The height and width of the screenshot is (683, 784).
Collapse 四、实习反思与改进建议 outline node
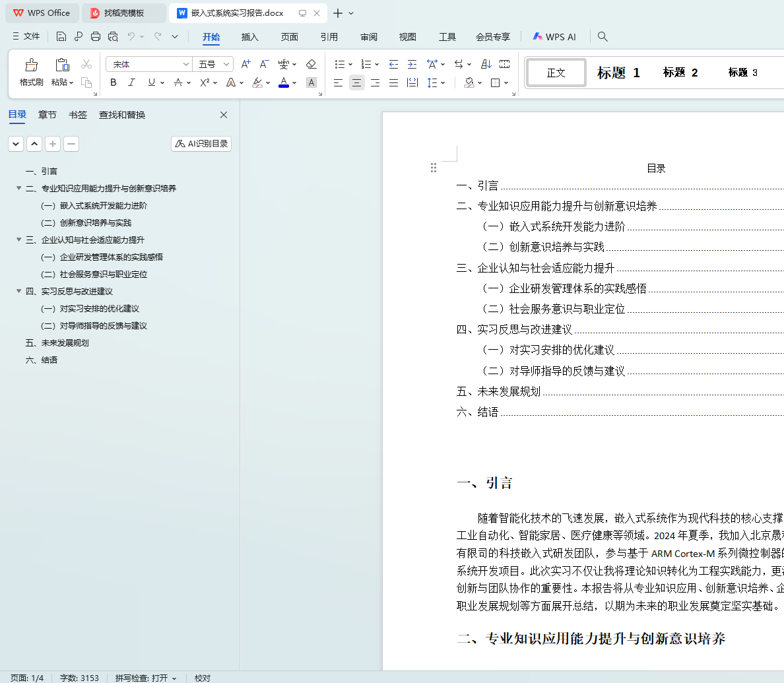[19, 291]
